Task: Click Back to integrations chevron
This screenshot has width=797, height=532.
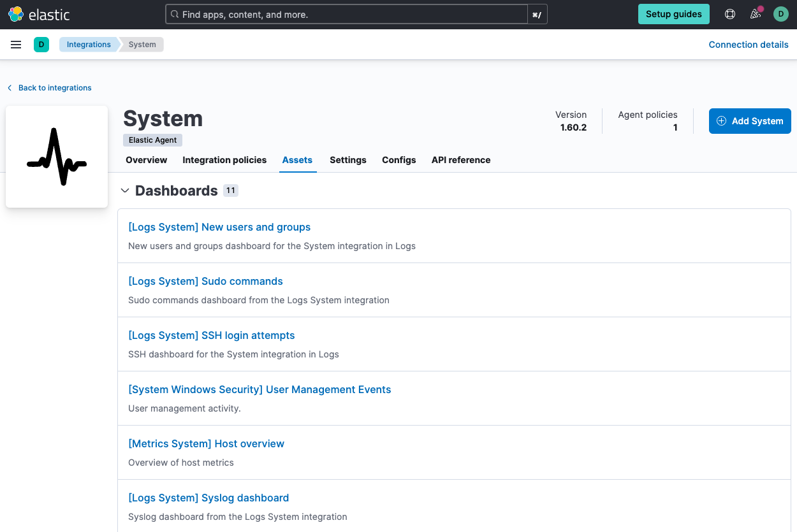Action: click(9, 87)
